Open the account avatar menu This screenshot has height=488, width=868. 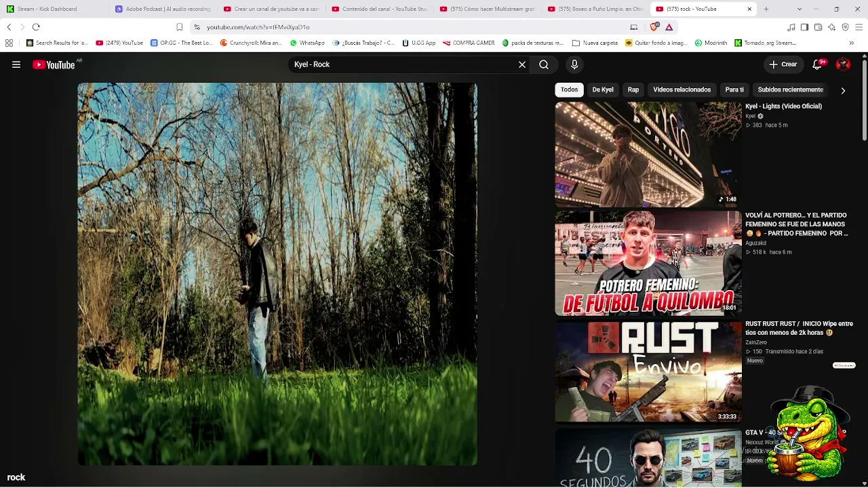coord(843,64)
